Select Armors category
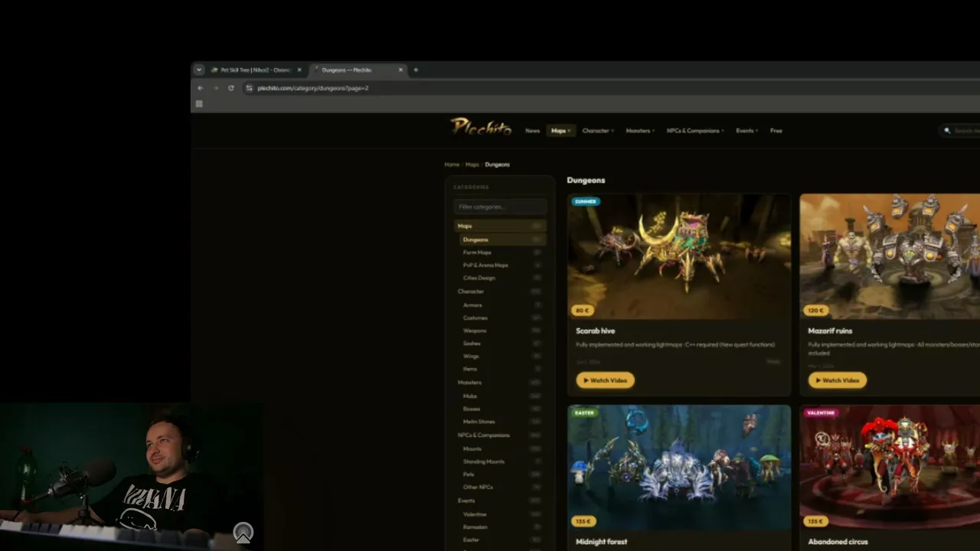This screenshot has height=551, width=980. coord(502,305)
